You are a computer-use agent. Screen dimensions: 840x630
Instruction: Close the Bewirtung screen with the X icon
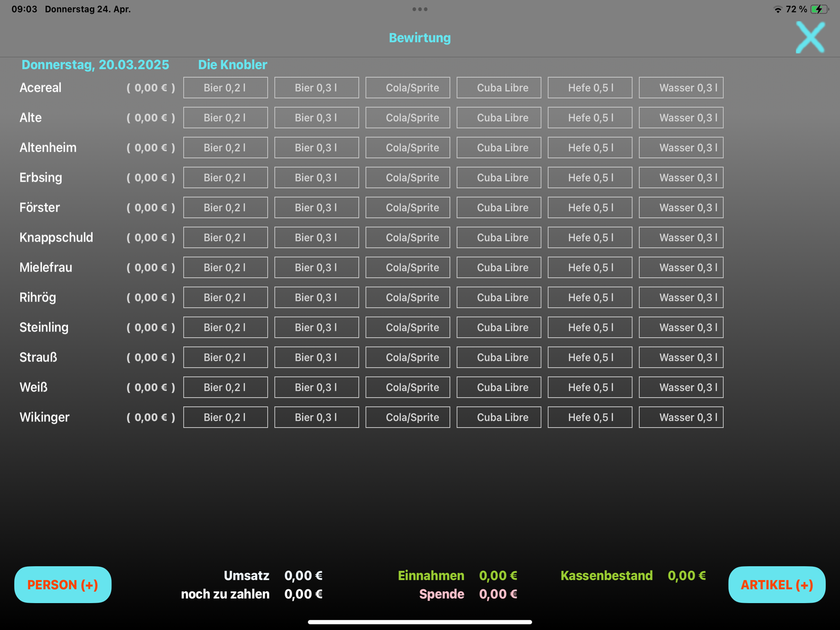point(810,37)
